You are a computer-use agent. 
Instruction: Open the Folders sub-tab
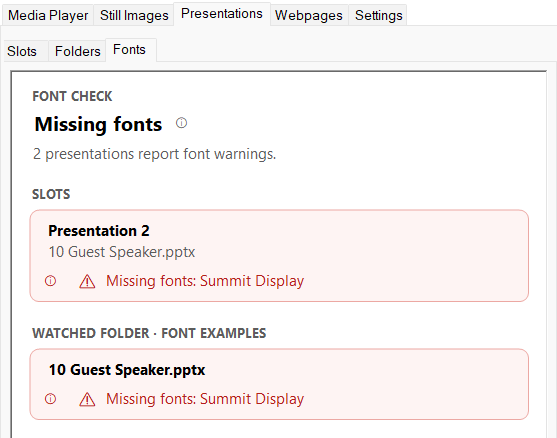[77, 51]
